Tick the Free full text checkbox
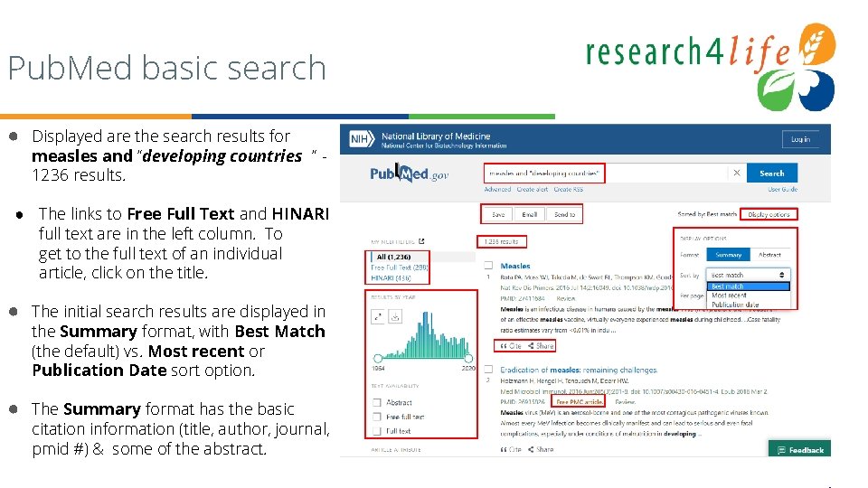Viewport: 868px width, 488px height. 377,417
